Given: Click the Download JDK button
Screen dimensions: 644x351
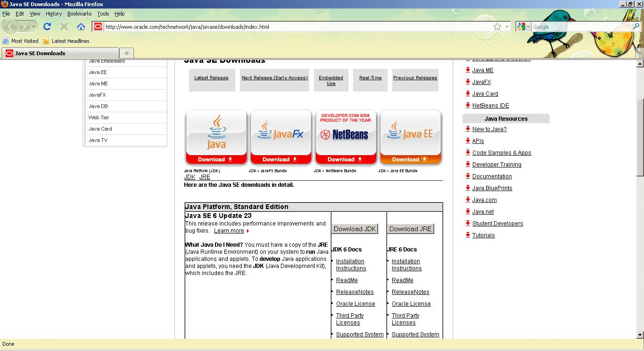Looking at the screenshot, I should 355,229.
